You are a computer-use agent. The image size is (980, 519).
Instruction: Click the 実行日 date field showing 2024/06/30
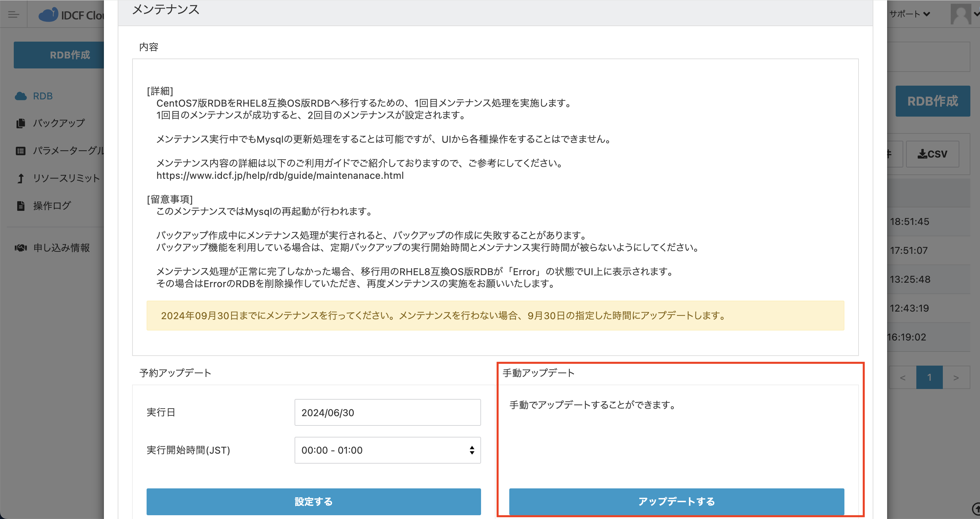point(387,412)
